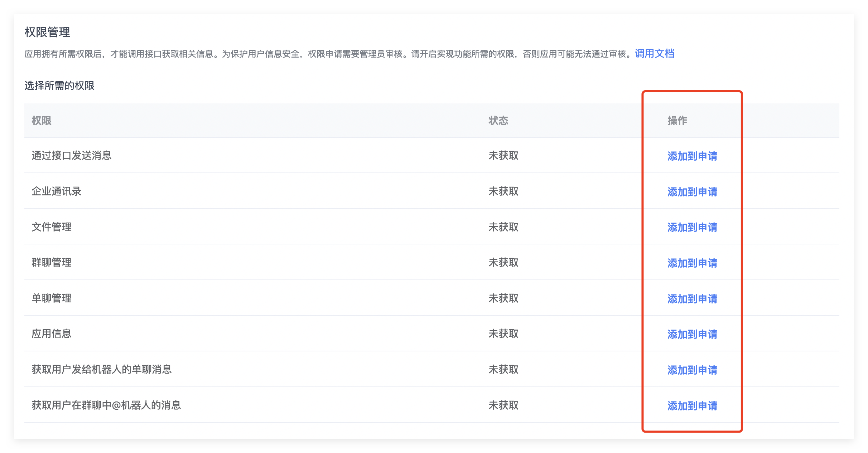Click the 操作 column header
868x453 pixels.
pyautogui.click(x=677, y=121)
